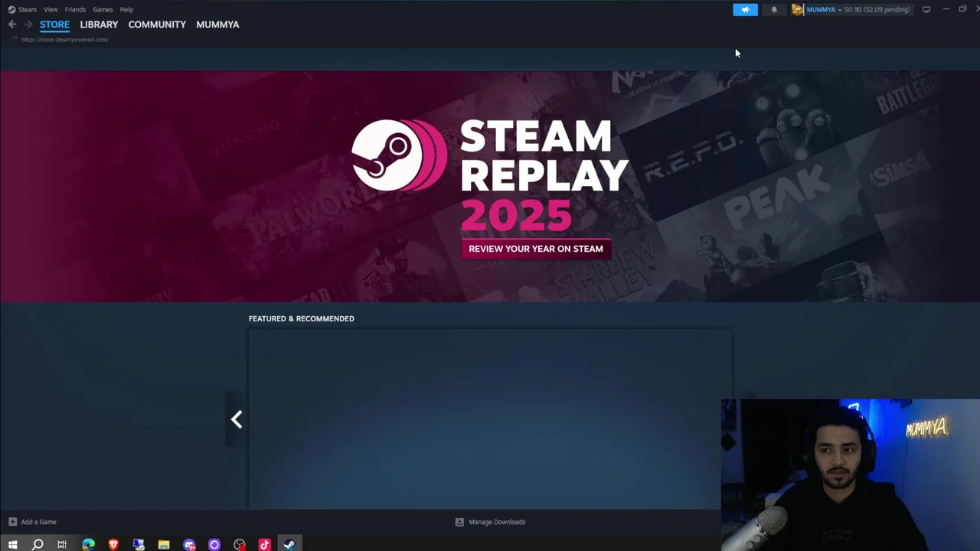Click the Steam logo in the banner
This screenshot has height=551, width=980.
tap(398, 155)
